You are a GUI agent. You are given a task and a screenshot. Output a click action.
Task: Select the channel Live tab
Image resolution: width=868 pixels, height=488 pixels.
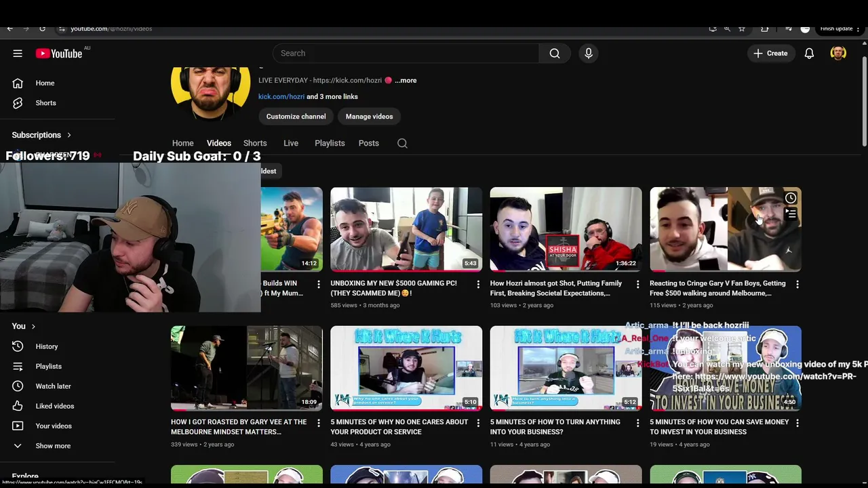[x=291, y=143]
